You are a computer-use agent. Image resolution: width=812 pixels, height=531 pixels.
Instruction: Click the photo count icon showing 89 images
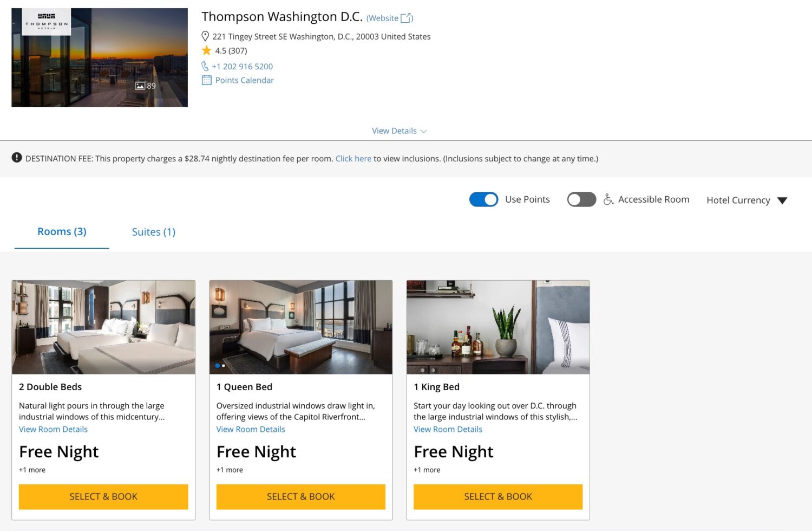click(x=141, y=85)
